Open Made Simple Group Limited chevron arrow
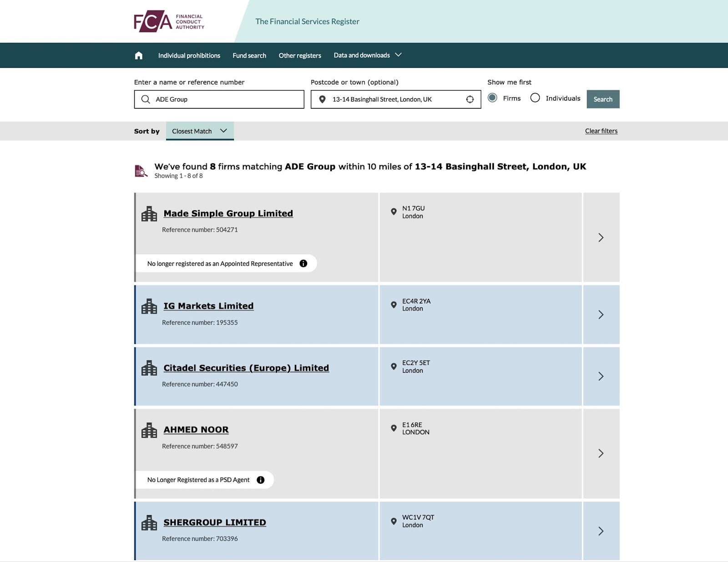 (x=601, y=238)
